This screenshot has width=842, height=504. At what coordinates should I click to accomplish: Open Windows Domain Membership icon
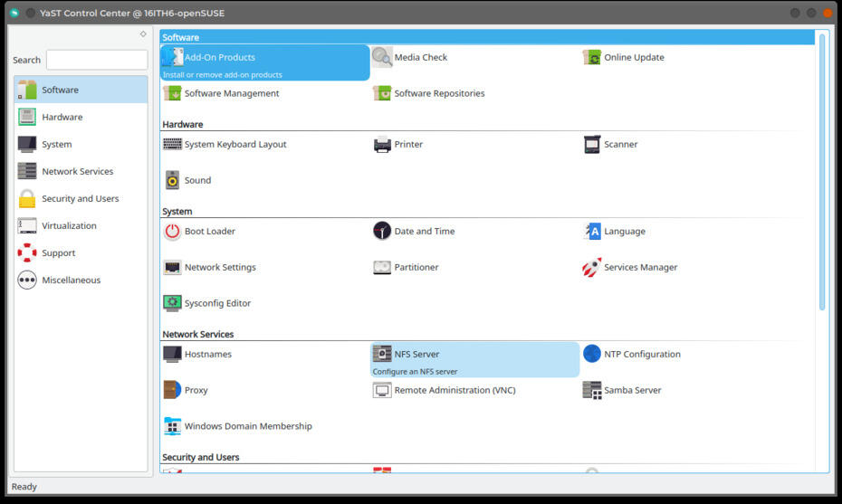pos(172,426)
